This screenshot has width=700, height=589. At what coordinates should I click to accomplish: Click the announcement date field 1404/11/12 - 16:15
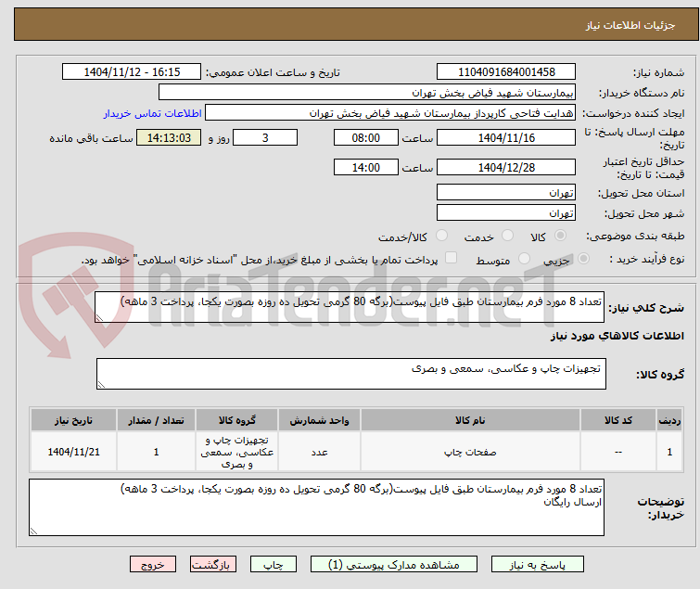pyautogui.click(x=132, y=72)
